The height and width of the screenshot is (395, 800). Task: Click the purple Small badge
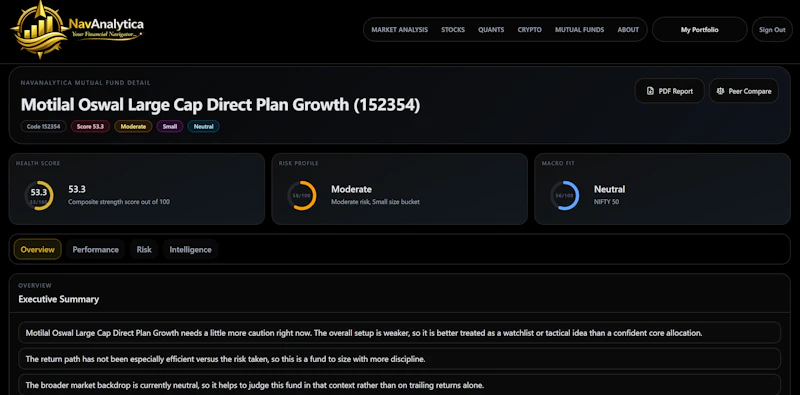pos(170,126)
